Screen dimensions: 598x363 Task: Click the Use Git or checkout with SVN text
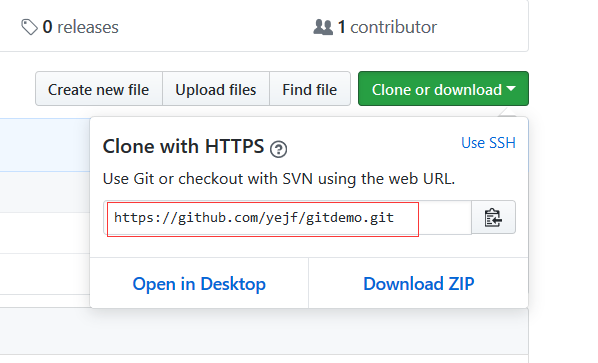tap(279, 179)
